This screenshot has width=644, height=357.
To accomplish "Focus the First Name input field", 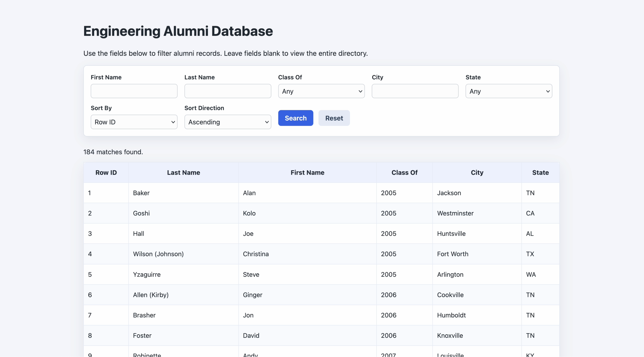I will (x=134, y=91).
